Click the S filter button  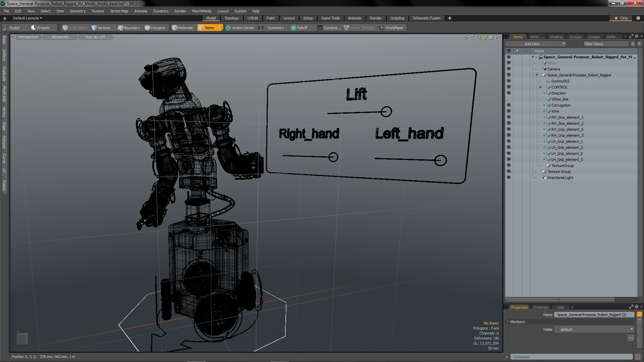click(633, 44)
